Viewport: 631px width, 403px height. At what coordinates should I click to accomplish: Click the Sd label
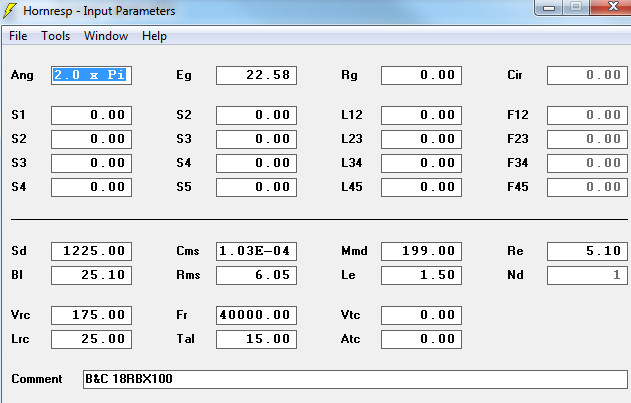point(19,251)
